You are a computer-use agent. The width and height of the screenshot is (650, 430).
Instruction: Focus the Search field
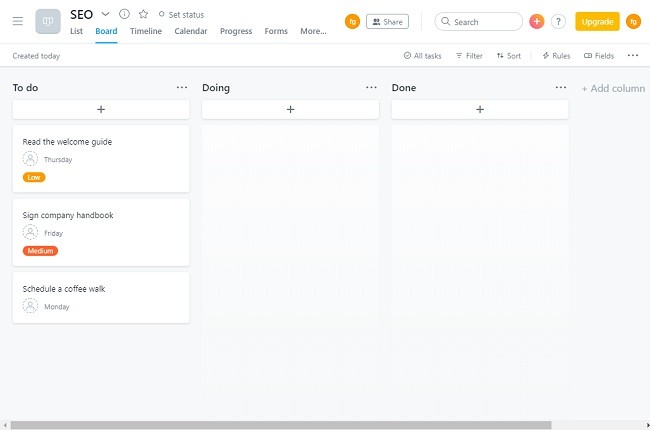pyautogui.click(x=478, y=22)
